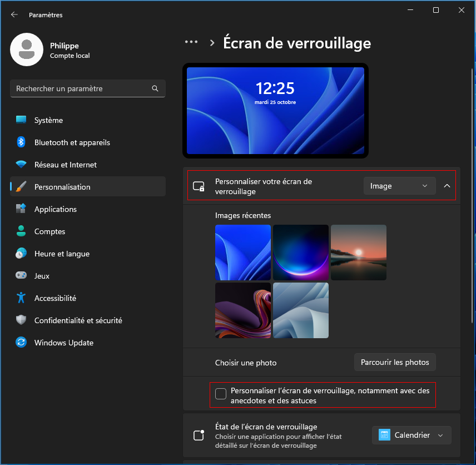476x465 pixels.
Task: Open Confidentialité et sécurité settings
Action: pyautogui.click(x=88, y=320)
